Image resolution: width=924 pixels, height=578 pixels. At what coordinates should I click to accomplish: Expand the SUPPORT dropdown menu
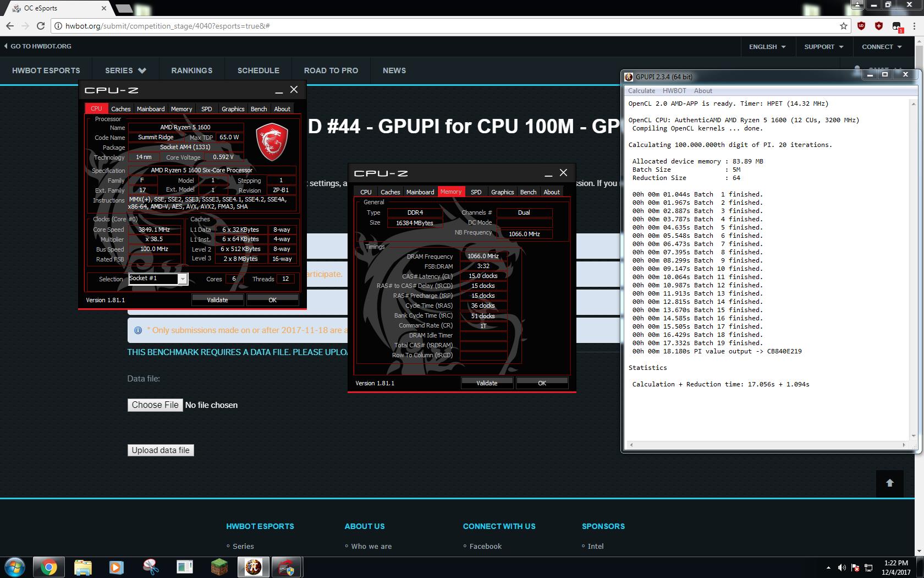[823, 47]
